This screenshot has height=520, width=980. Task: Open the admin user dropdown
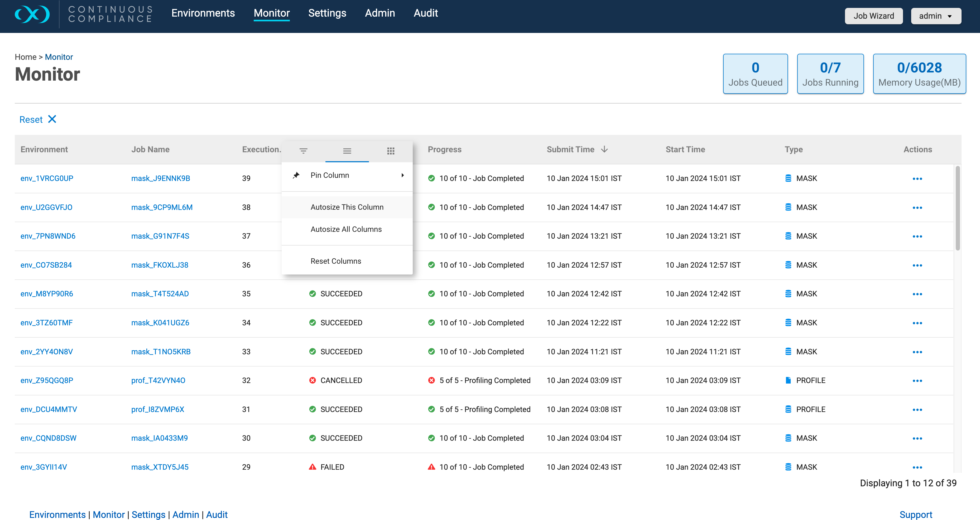coord(936,16)
